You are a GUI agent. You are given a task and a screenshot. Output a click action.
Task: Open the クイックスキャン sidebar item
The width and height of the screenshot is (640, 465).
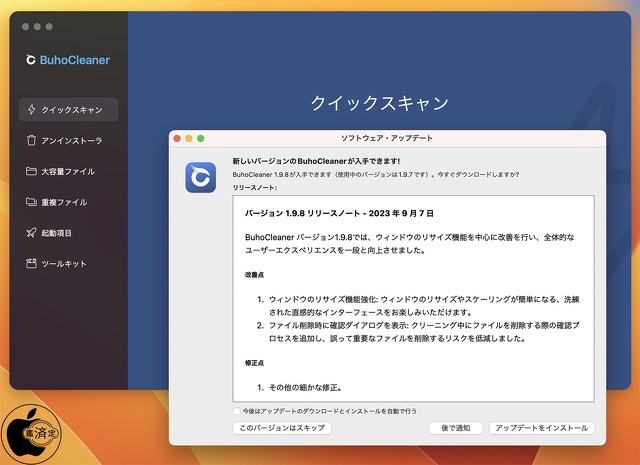point(69,109)
